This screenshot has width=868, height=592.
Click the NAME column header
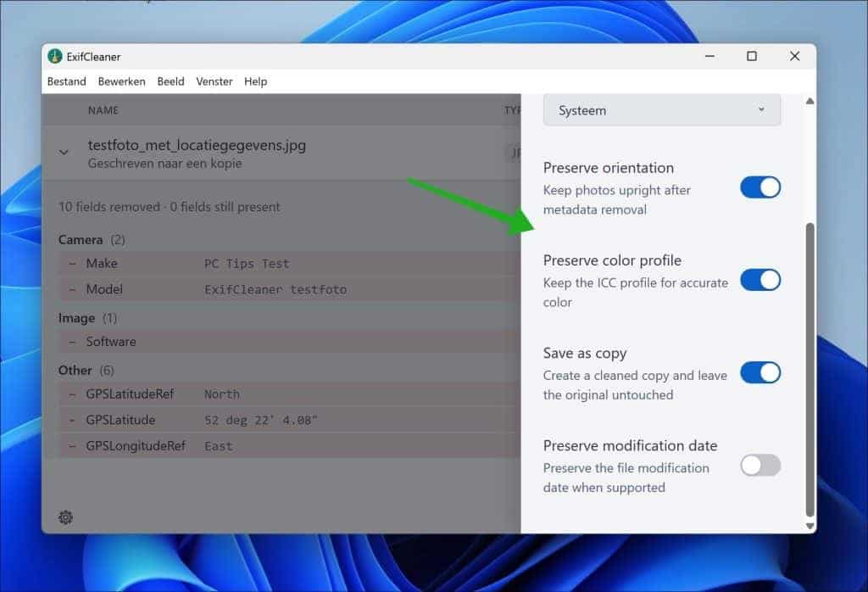coord(103,110)
